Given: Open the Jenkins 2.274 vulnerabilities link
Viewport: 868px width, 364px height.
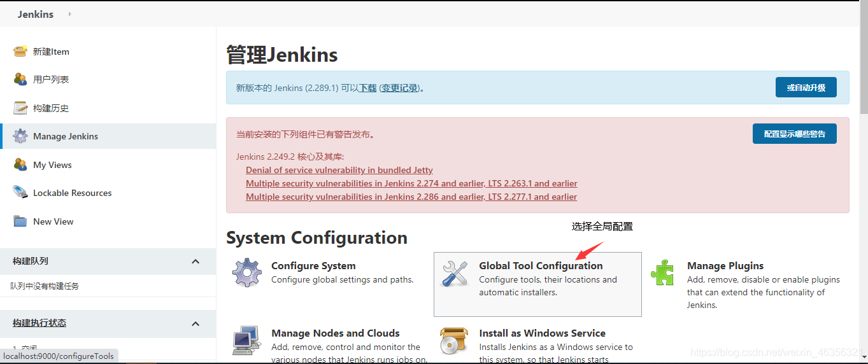Looking at the screenshot, I should (x=411, y=183).
